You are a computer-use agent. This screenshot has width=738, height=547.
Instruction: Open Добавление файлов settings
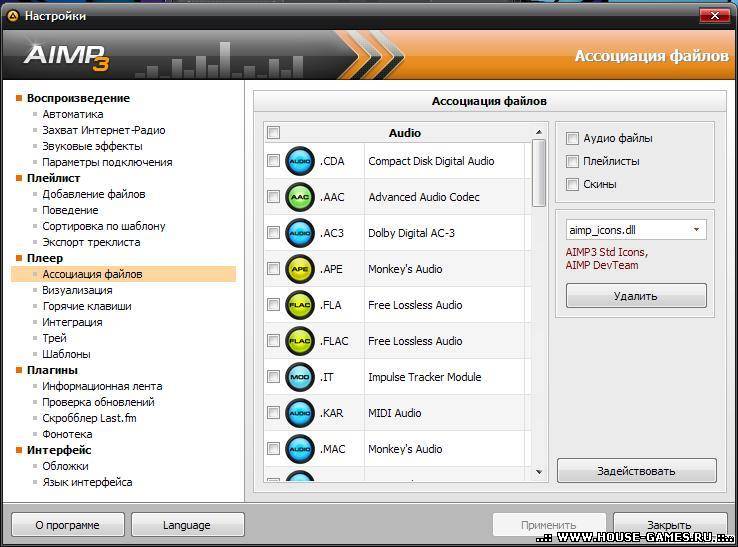[94, 194]
